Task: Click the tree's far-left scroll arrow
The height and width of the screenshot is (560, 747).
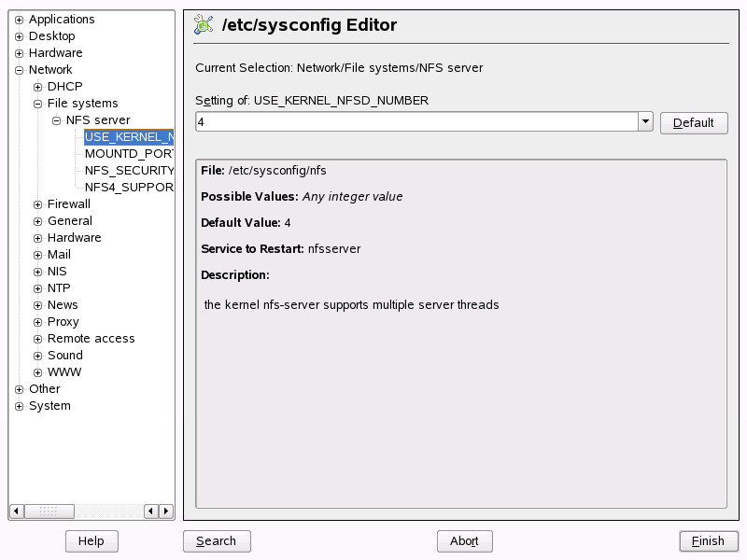Action: [16, 511]
